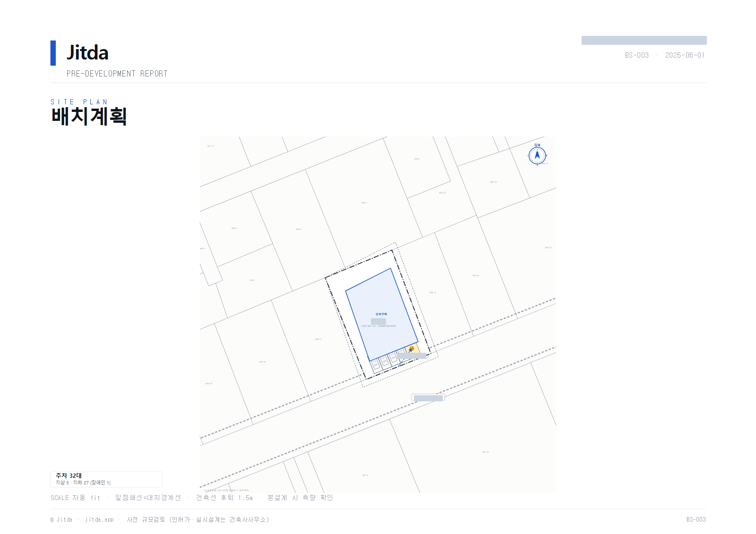This screenshot has width=756, height=534.
Task: Select the orange disabled parking stall icon
Action: pyautogui.click(x=412, y=348)
